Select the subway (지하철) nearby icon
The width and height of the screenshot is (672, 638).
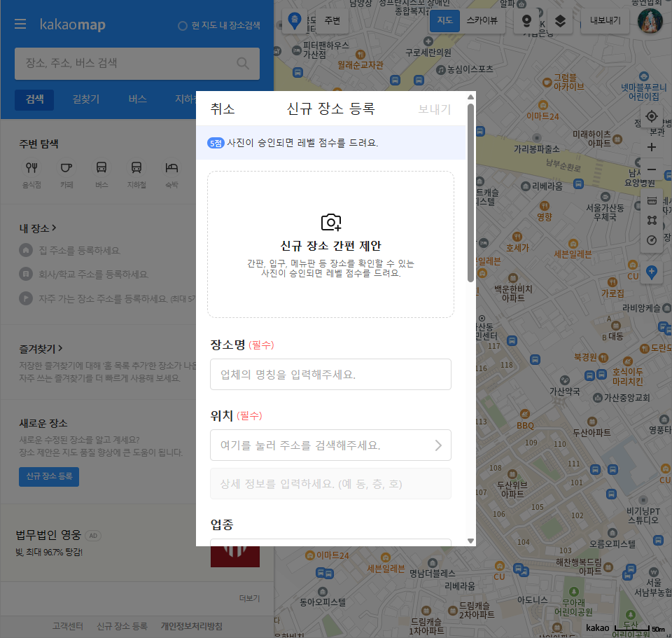[x=136, y=167]
